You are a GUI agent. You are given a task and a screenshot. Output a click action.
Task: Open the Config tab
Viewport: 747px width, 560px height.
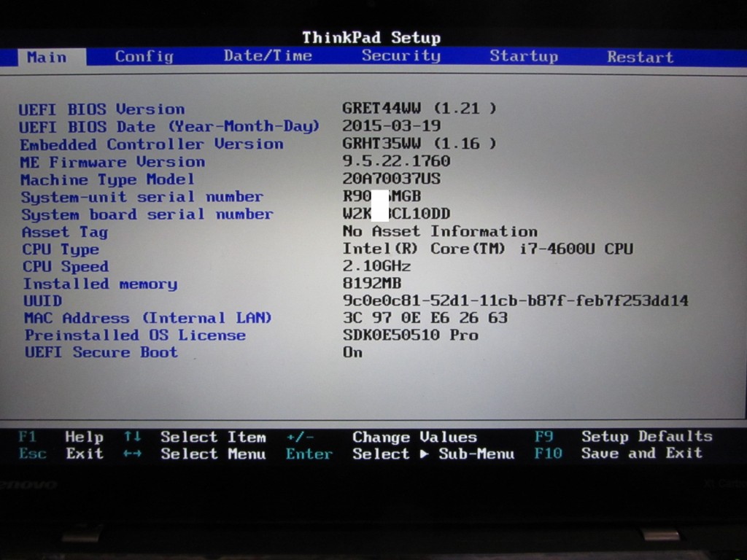pyautogui.click(x=144, y=57)
